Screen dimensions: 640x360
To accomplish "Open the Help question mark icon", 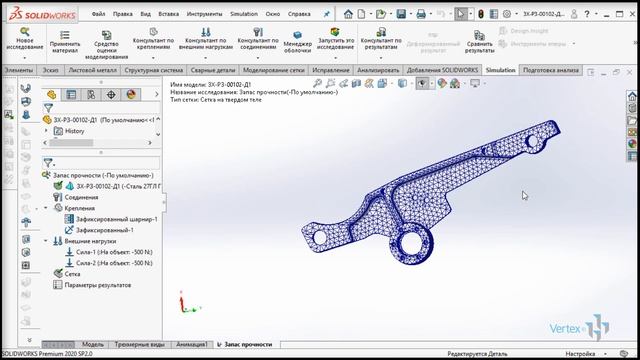I will [x=587, y=14].
